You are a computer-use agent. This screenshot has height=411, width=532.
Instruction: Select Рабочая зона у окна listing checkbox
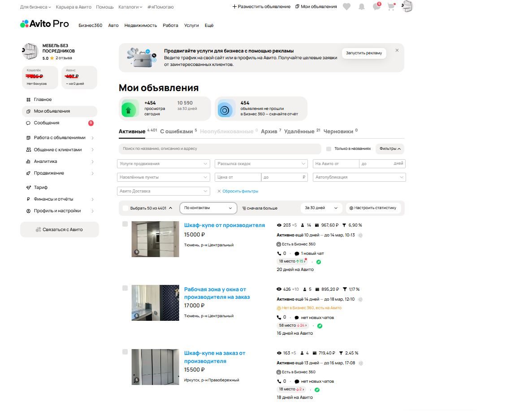(x=125, y=288)
